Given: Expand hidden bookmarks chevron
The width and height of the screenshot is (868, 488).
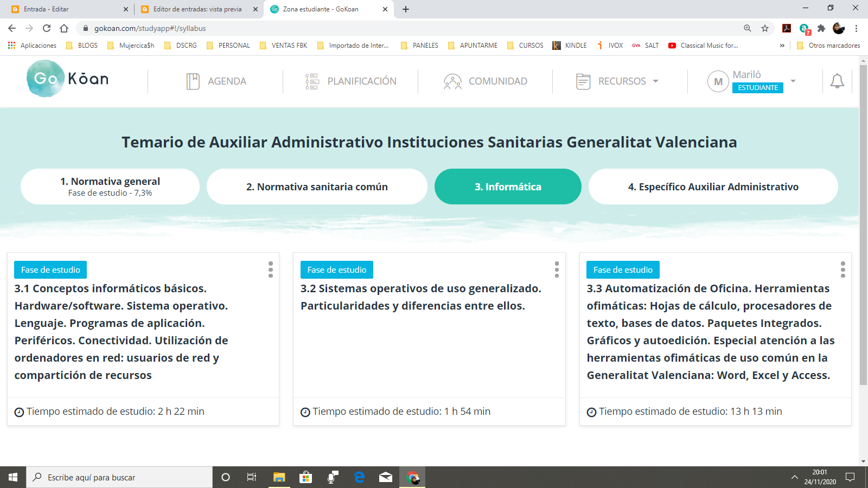Looking at the screenshot, I should click(x=782, y=46).
